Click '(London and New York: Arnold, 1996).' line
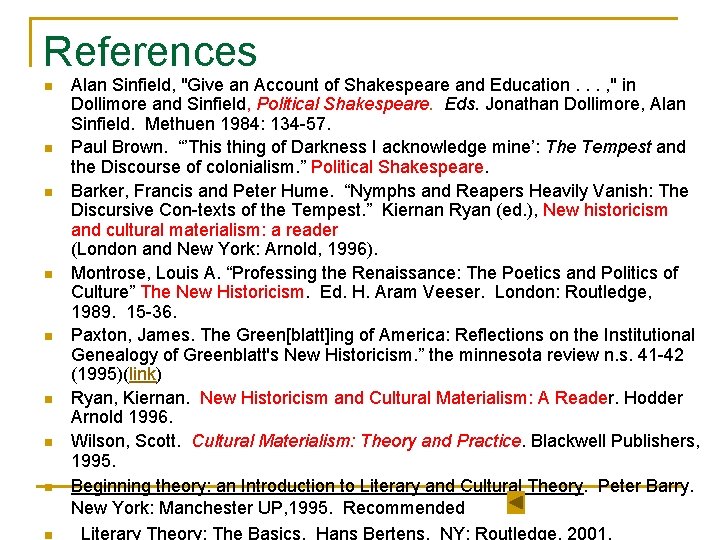 pyautogui.click(x=224, y=249)
